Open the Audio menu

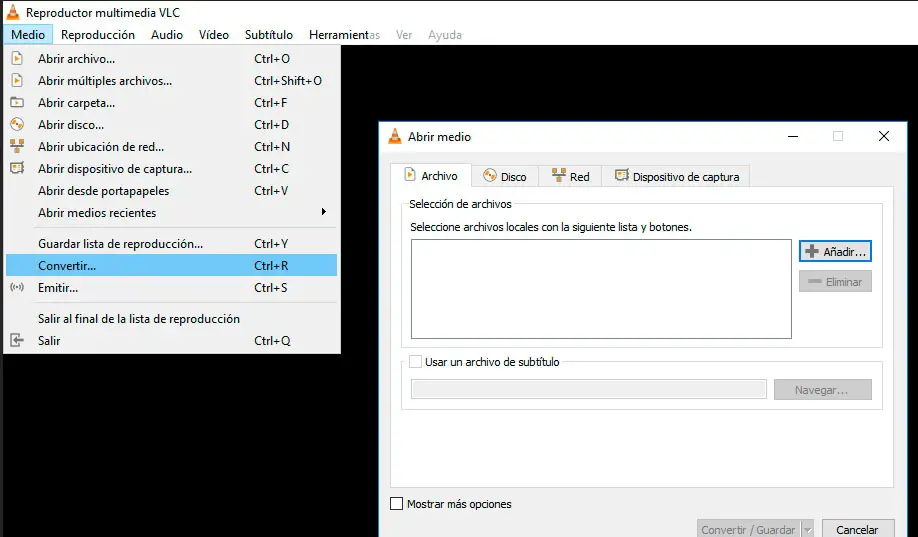tap(167, 35)
